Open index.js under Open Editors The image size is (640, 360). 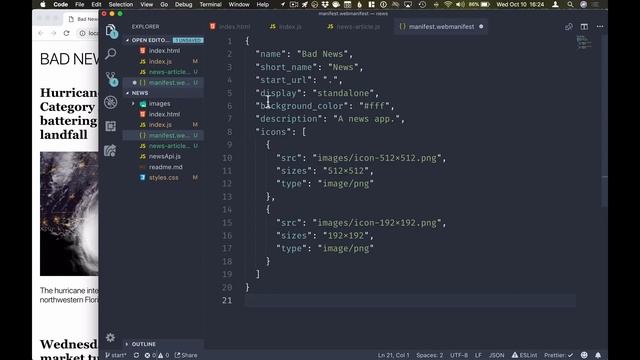click(163, 61)
